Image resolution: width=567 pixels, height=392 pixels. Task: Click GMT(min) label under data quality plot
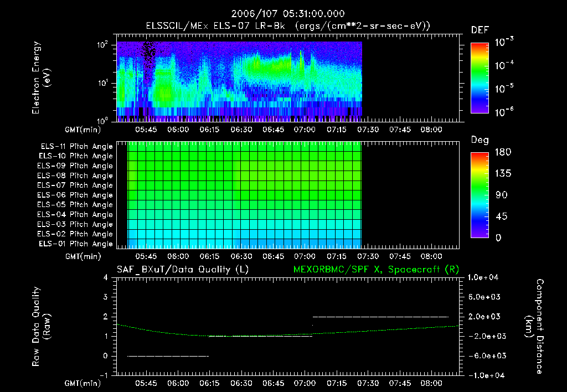tap(83, 383)
